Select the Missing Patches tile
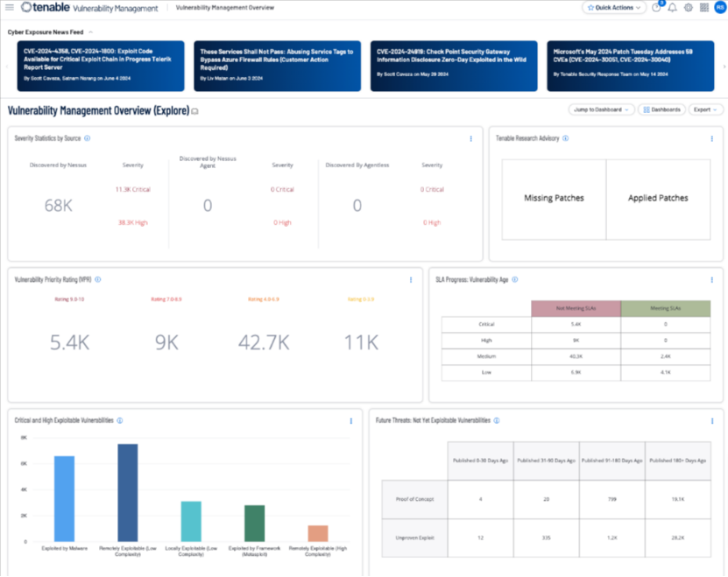Screen dimensions: 728x577 point(554,200)
